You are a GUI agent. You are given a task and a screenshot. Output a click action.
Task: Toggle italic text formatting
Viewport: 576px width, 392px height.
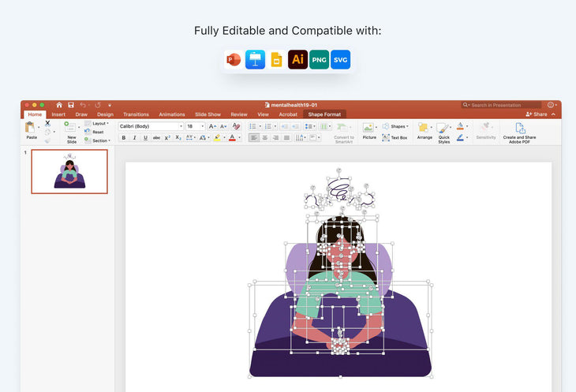134,138
